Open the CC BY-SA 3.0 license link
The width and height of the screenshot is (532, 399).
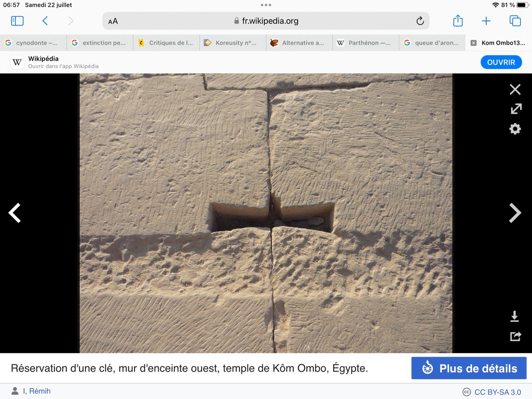coord(497,392)
